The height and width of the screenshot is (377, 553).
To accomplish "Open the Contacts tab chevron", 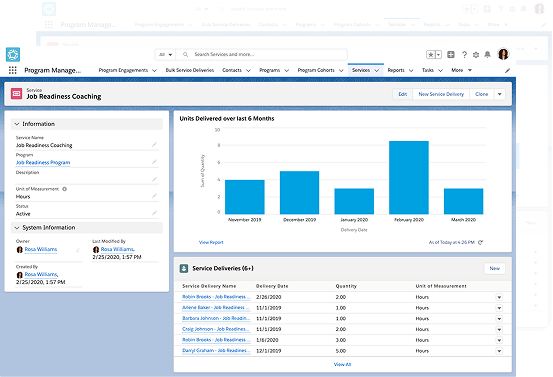I will pos(248,71).
